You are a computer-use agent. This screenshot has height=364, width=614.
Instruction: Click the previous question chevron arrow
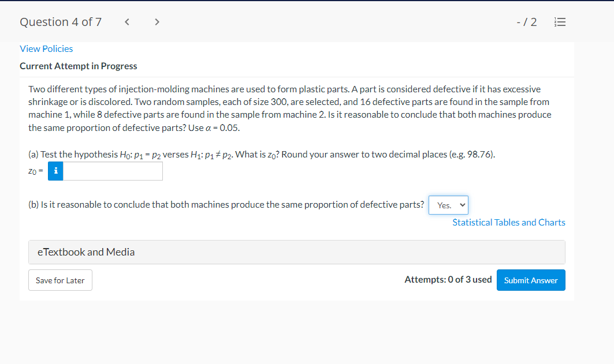[126, 21]
